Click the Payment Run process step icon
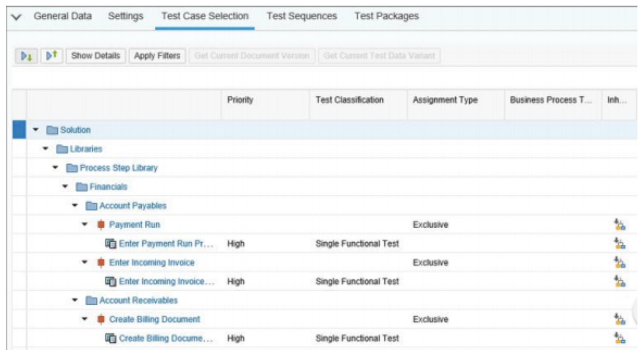644x357 pixels. (101, 225)
